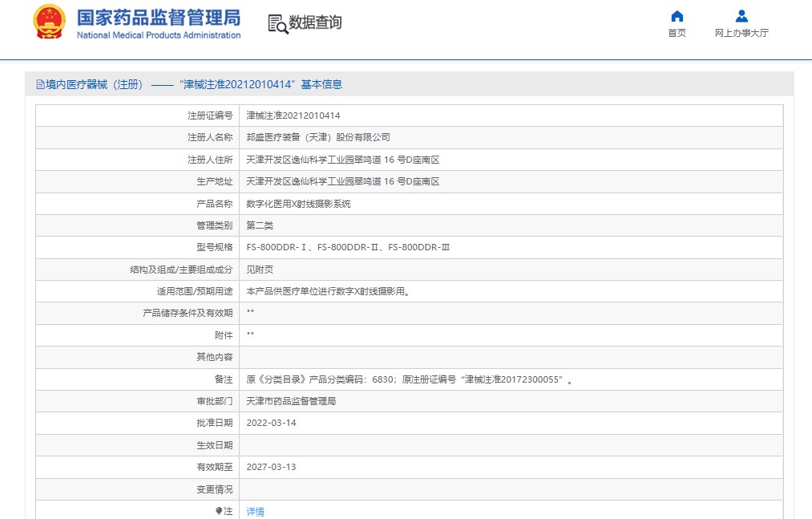Select product name 数字化医用X射线摄影系统

(x=298, y=204)
